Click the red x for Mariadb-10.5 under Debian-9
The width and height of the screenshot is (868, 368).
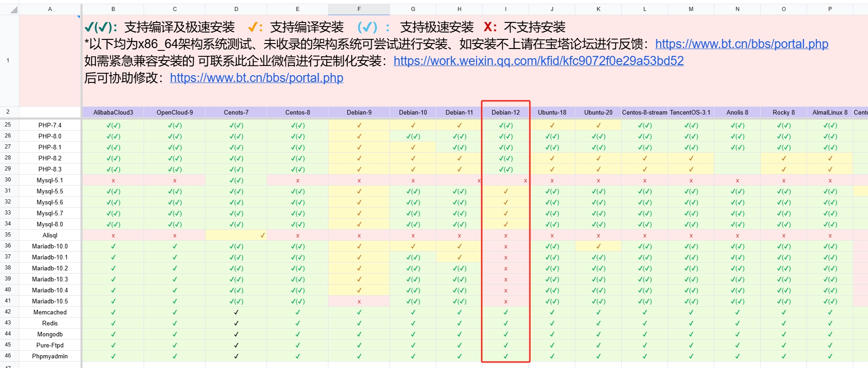point(359,301)
